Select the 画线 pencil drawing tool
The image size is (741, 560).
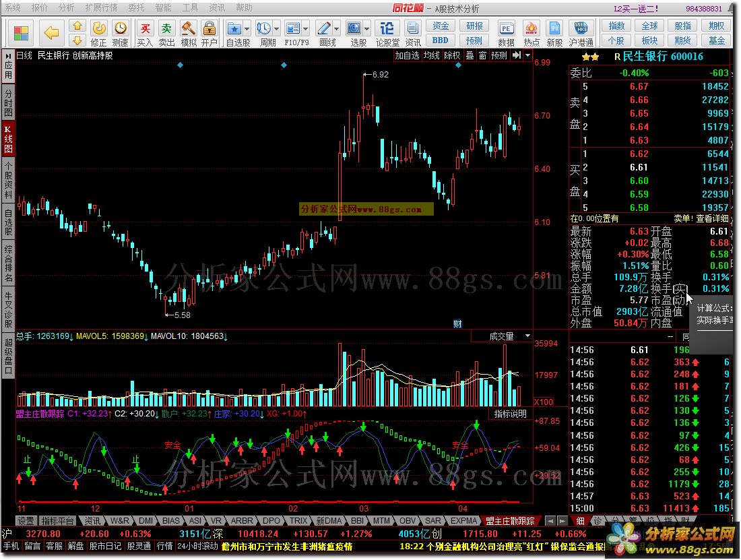pos(324,28)
